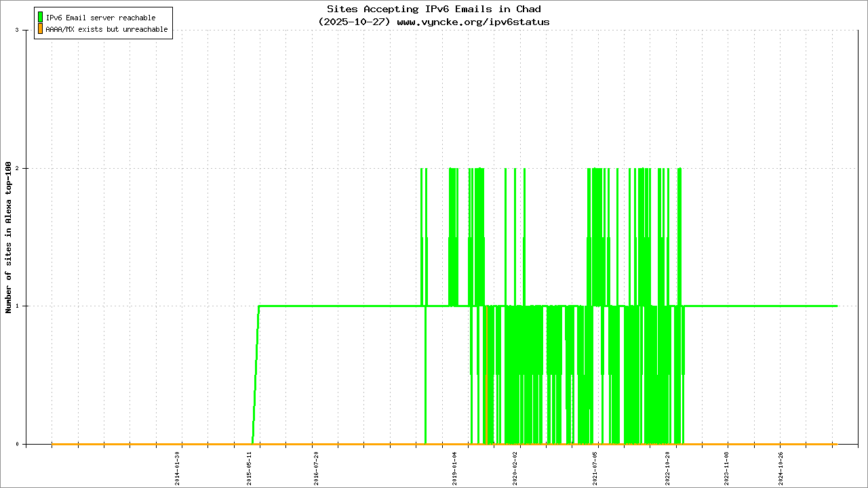Screen dimensions: 868x488
Task: Select the 2021-07-05 x-axis date marker
Action: [595, 468]
